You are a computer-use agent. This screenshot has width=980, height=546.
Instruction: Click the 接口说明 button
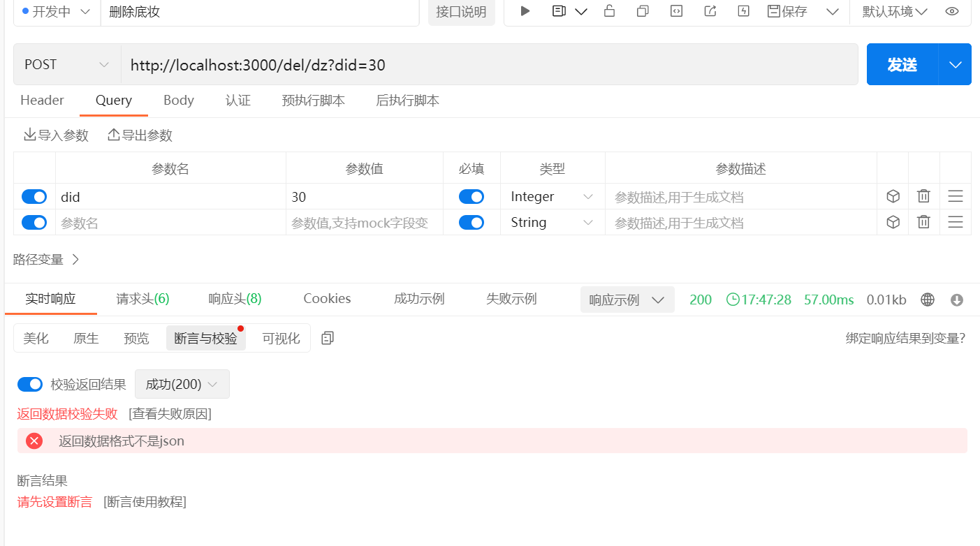coord(461,12)
